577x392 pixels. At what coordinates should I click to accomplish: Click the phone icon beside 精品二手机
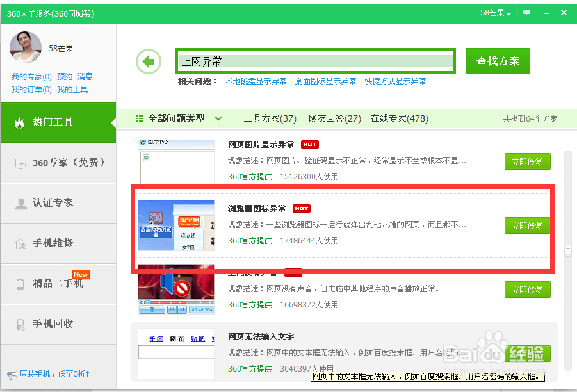point(20,284)
